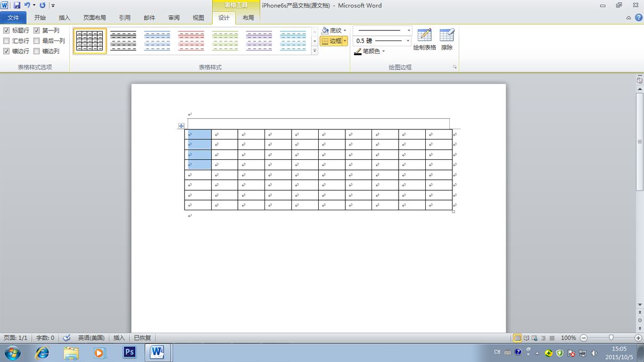This screenshot has width=644, height=362.
Task: Switch to print layout view
Action: point(517,338)
